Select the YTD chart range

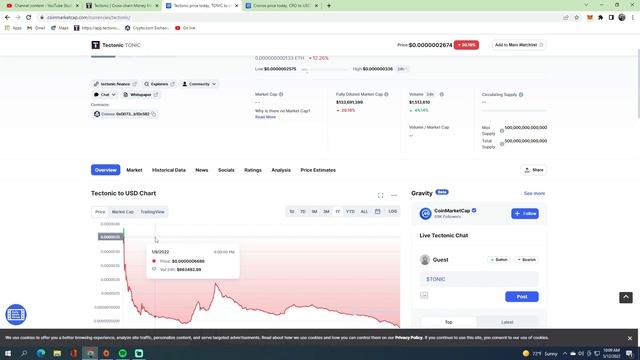350,211
